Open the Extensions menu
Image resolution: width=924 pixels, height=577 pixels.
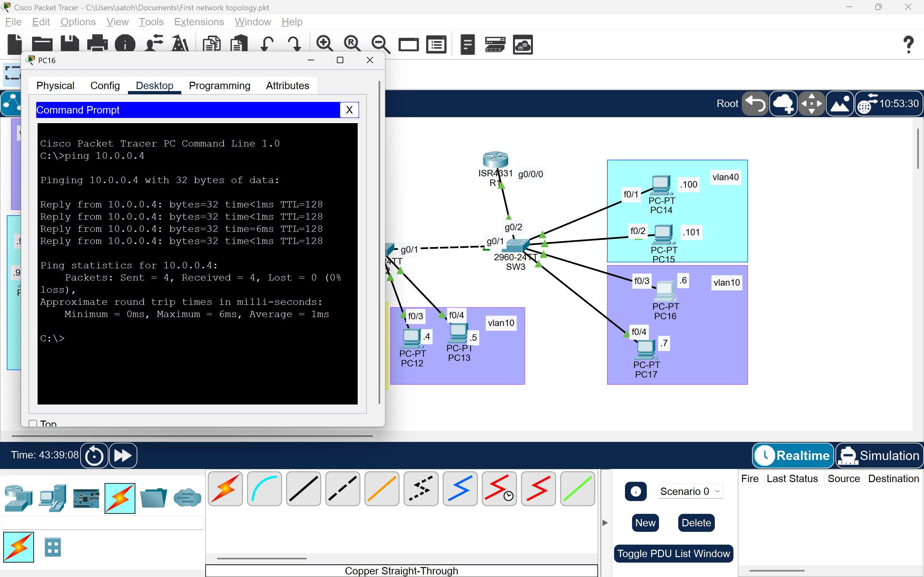(x=199, y=22)
